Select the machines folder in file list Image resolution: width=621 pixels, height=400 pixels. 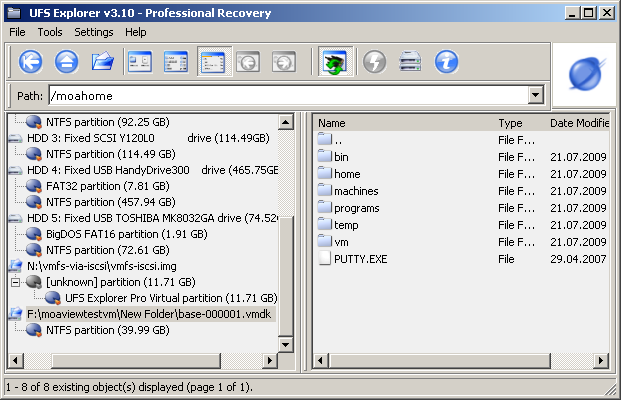[355, 191]
